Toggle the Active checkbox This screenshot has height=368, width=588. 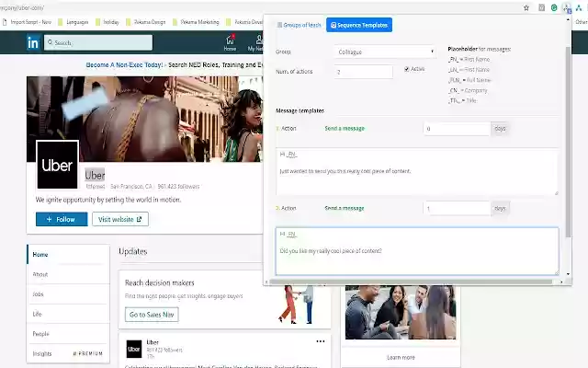[406, 69]
